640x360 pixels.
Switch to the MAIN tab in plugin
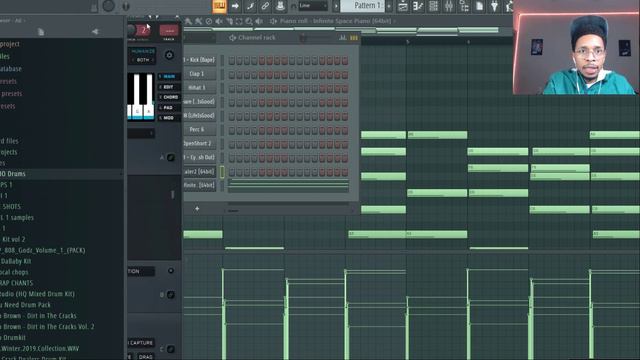pyautogui.click(x=169, y=76)
